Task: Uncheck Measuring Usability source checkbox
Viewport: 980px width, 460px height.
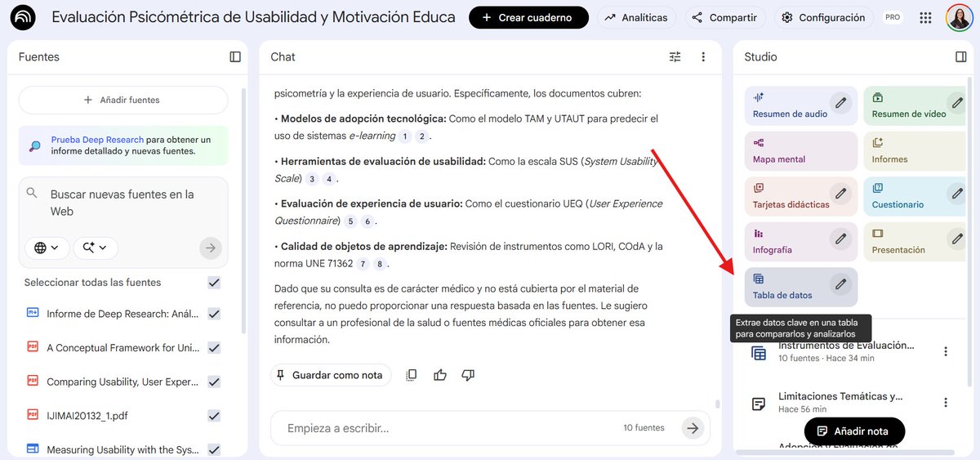Action: point(214,449)
